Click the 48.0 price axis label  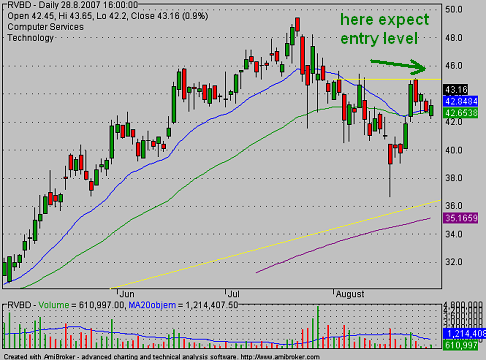tap(454, 38)
